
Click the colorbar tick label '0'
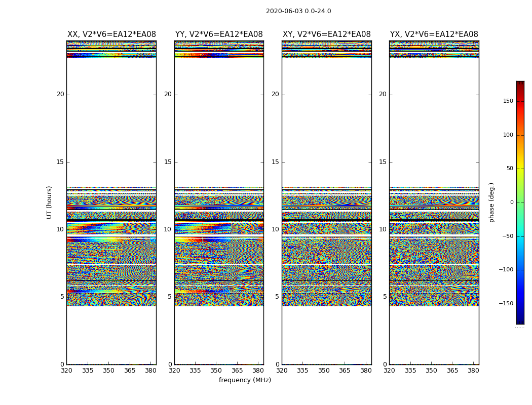click(x=512, y=202)
